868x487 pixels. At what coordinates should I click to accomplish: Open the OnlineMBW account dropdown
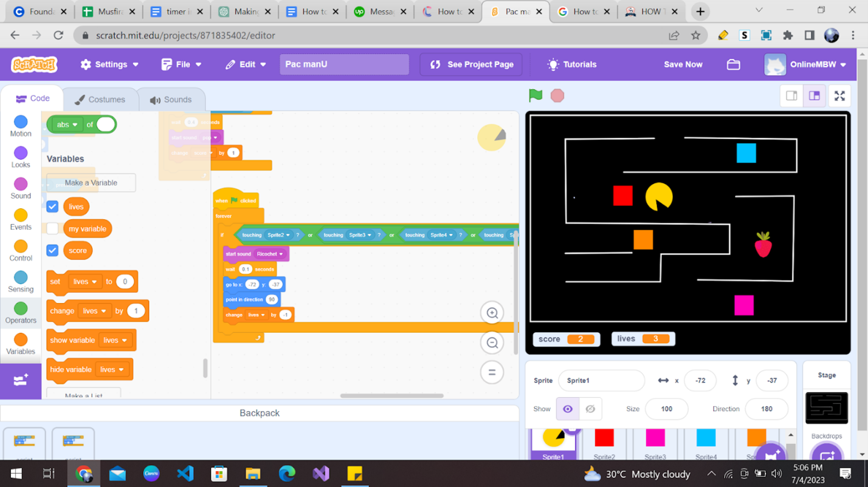pos(806,64)
